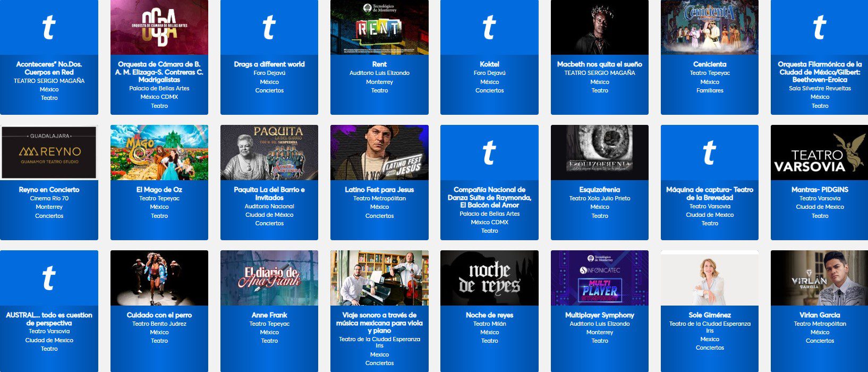Click the Foro Dejavú venue under Koktel

click(489, 73)
